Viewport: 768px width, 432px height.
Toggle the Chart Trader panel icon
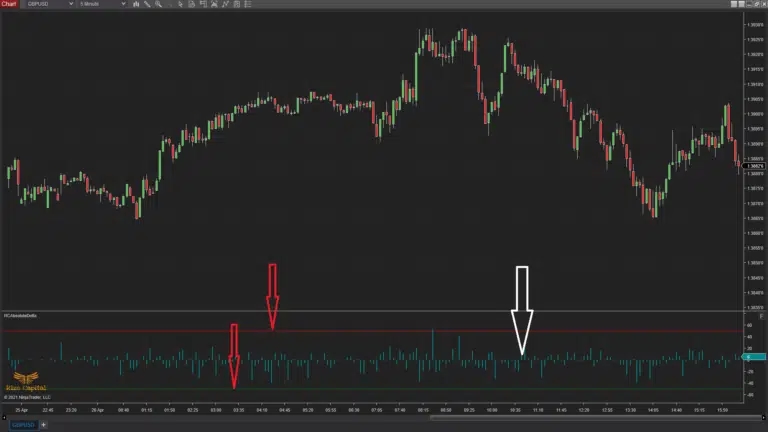[201, 4]
